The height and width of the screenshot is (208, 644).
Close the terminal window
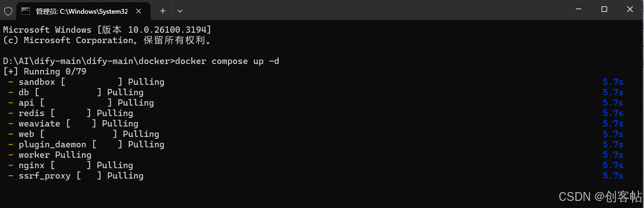[x=630, y=9]
